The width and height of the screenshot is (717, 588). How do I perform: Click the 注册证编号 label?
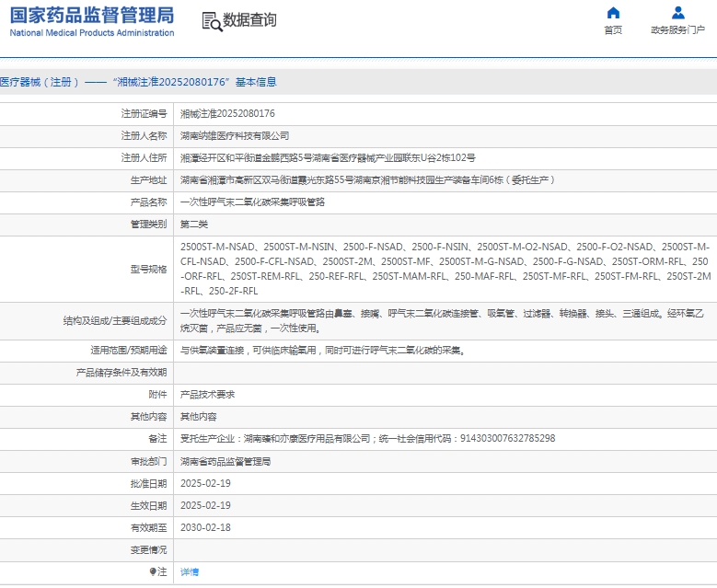(x=144, y=113)
